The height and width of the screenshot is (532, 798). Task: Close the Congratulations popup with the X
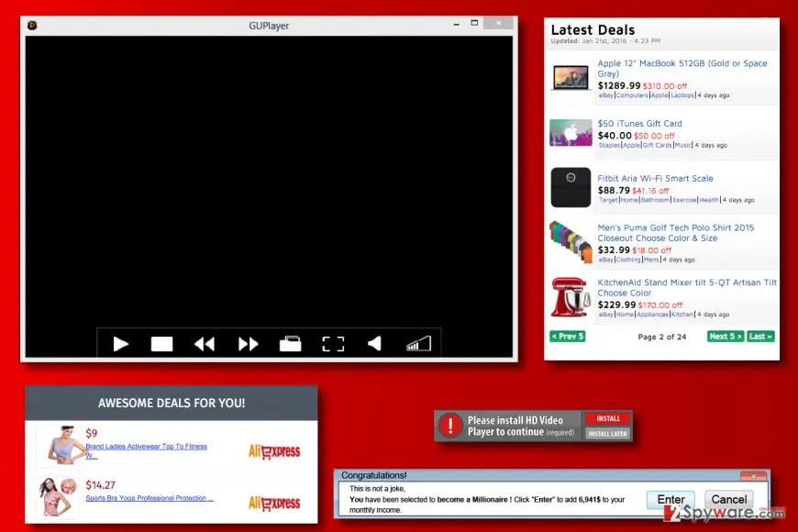(754, 476)
